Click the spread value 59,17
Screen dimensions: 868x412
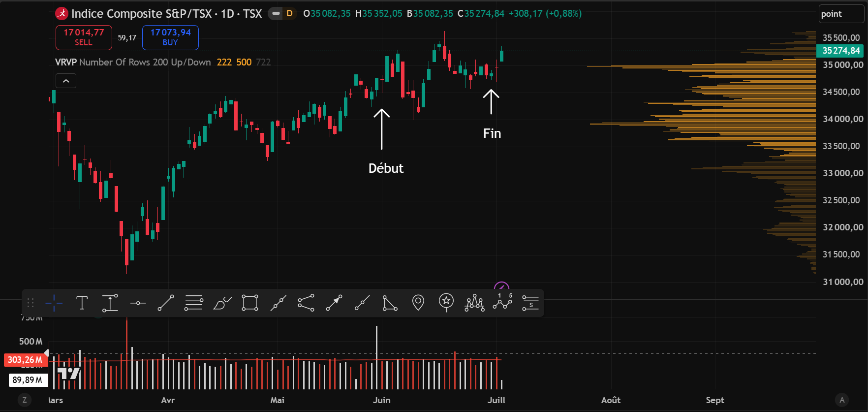pyautogui.click(x=127, y=38)
